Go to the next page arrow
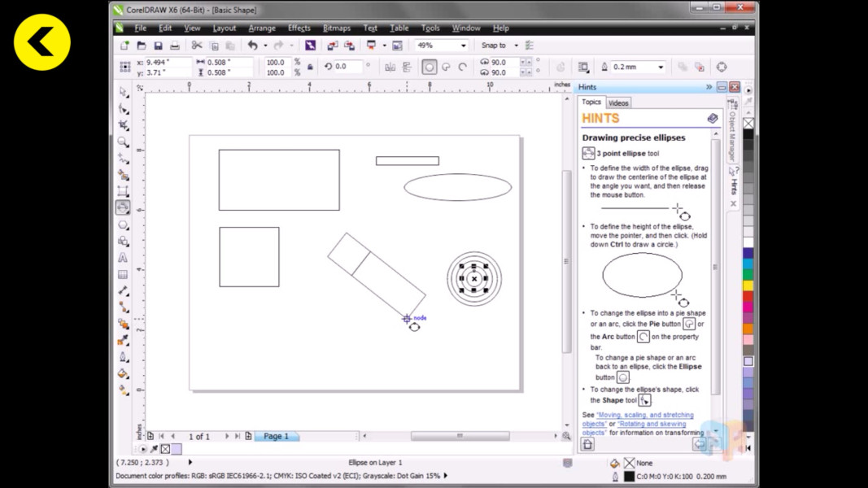 226,436
